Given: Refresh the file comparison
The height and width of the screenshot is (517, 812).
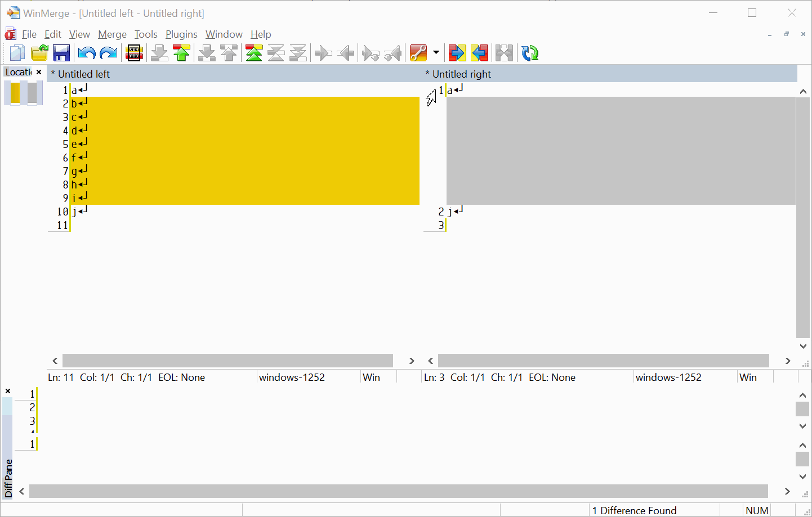Looking at the screenshot, I should click(x=529, y=52).
